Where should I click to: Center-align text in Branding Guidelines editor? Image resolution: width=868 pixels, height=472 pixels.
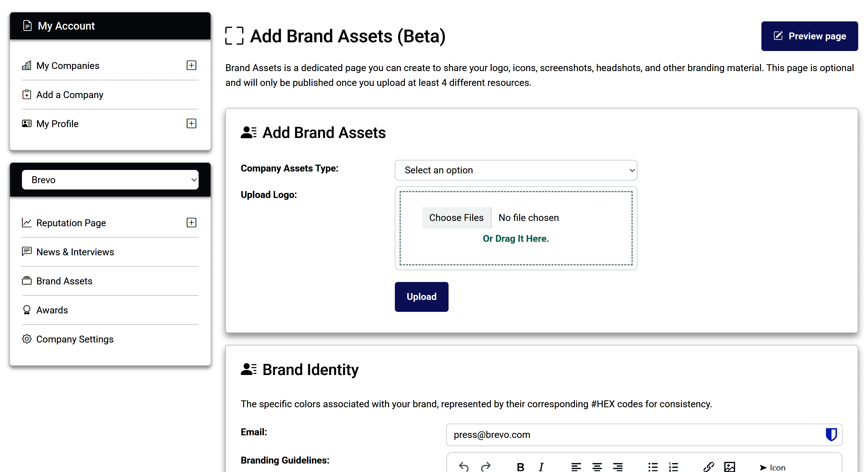tap(597, 467)
